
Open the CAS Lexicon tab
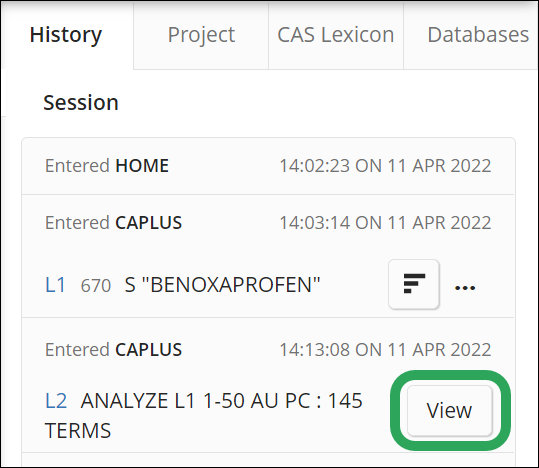tap(336, 35)
